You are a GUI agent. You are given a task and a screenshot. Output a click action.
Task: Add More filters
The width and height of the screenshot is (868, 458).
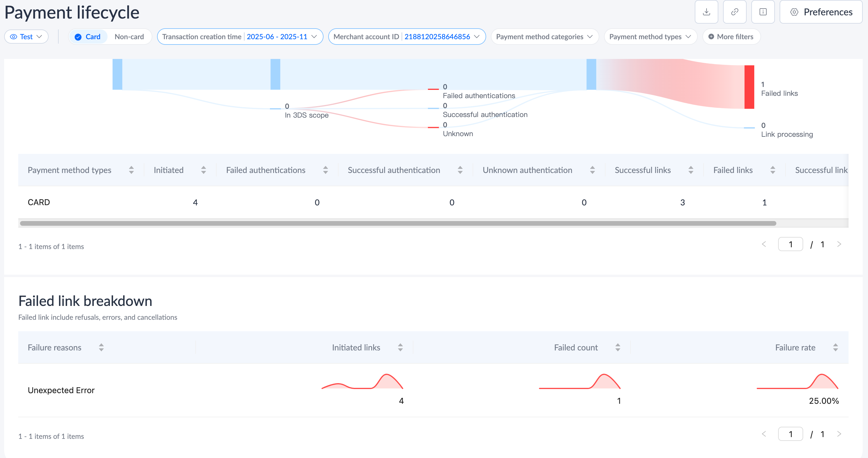pos(731,37)
